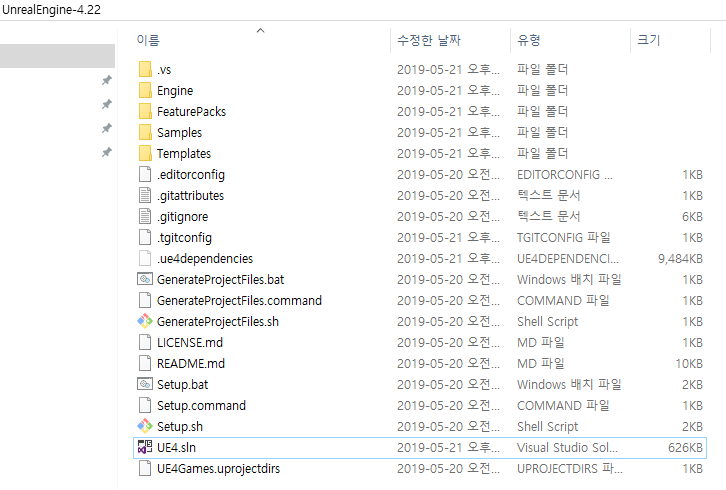Toggle sort direction arrow above 이름
This screenshot has height=490, width=726.
(261, 31)
